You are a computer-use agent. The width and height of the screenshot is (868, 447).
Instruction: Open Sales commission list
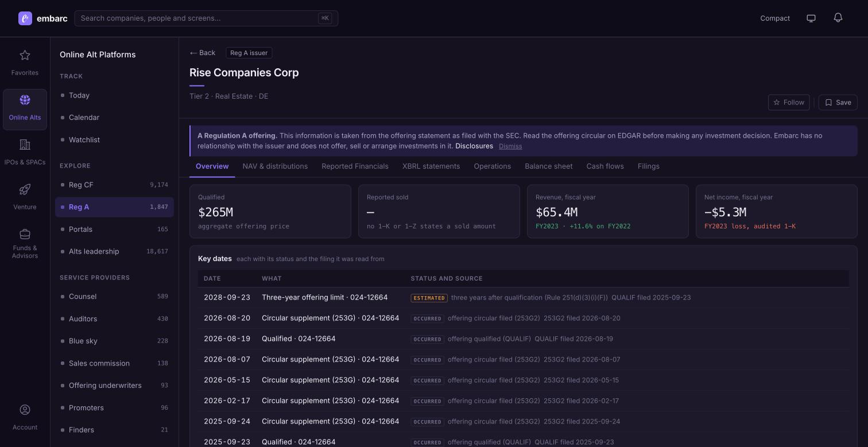pos(114,363)
